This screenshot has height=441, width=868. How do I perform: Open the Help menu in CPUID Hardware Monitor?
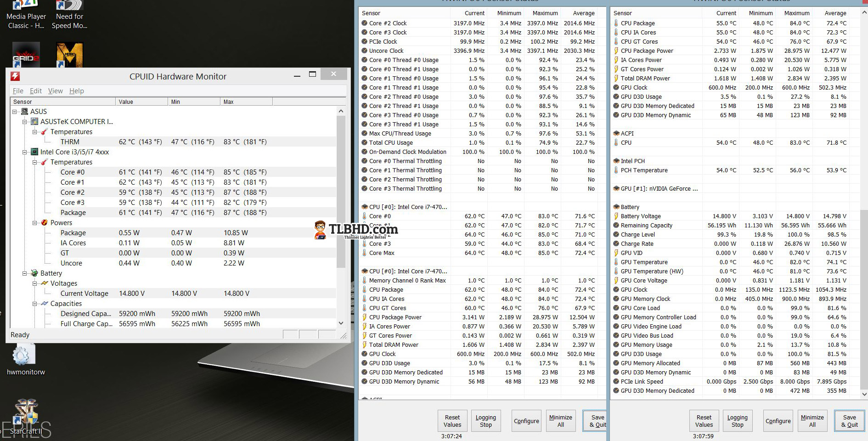(x=77, y=91)
